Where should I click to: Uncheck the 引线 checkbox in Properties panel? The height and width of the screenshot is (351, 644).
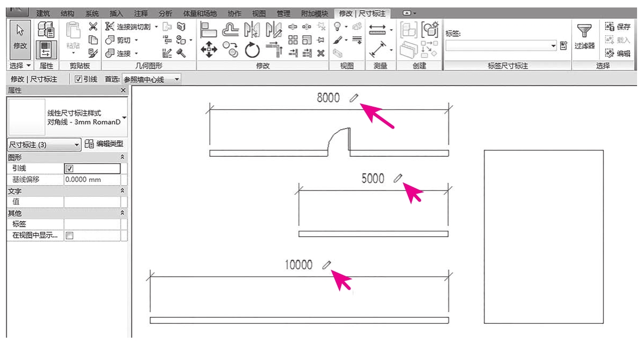point(69,169)
